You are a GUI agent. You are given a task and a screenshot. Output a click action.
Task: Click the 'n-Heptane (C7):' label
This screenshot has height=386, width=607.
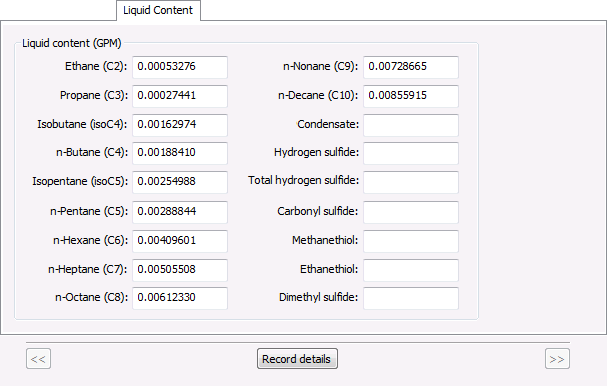(x=87, y=269)
